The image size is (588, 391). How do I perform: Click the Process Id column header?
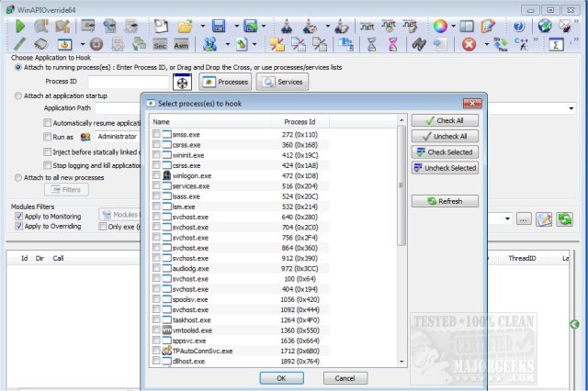300,122
